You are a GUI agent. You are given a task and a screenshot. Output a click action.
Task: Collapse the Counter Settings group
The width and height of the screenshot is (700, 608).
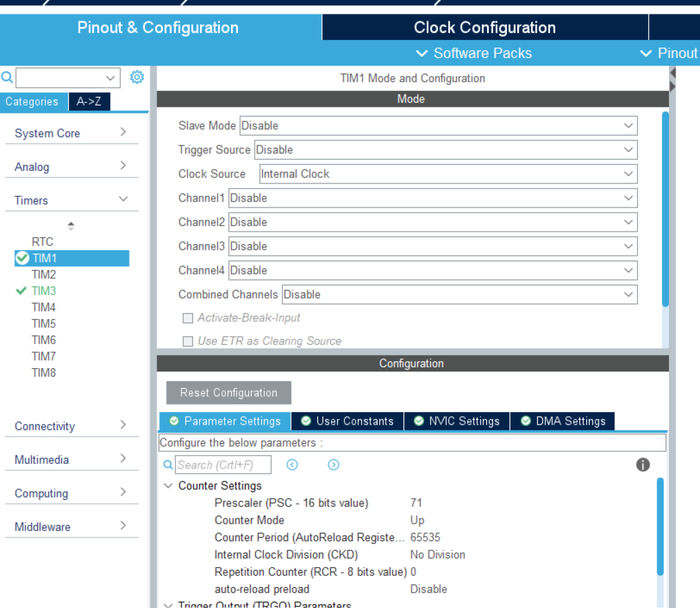pyautogui.click(x=168, y=485)
